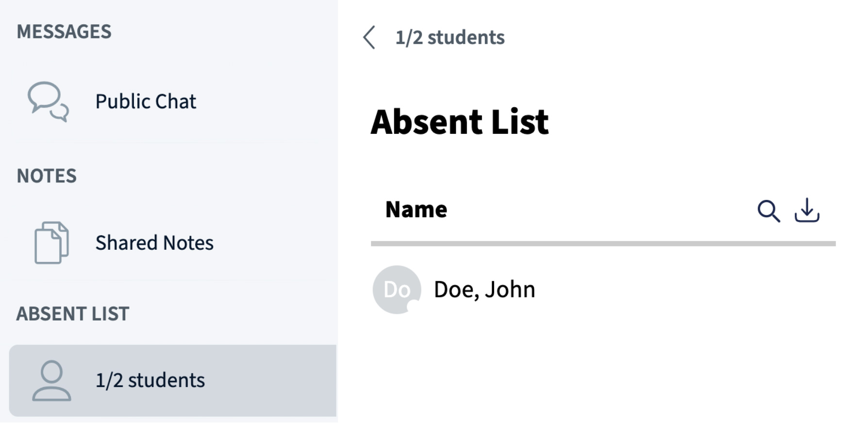Click the gray divider under Name header
Viewport: 868px width, 423px height.
[x=603, y=244]
